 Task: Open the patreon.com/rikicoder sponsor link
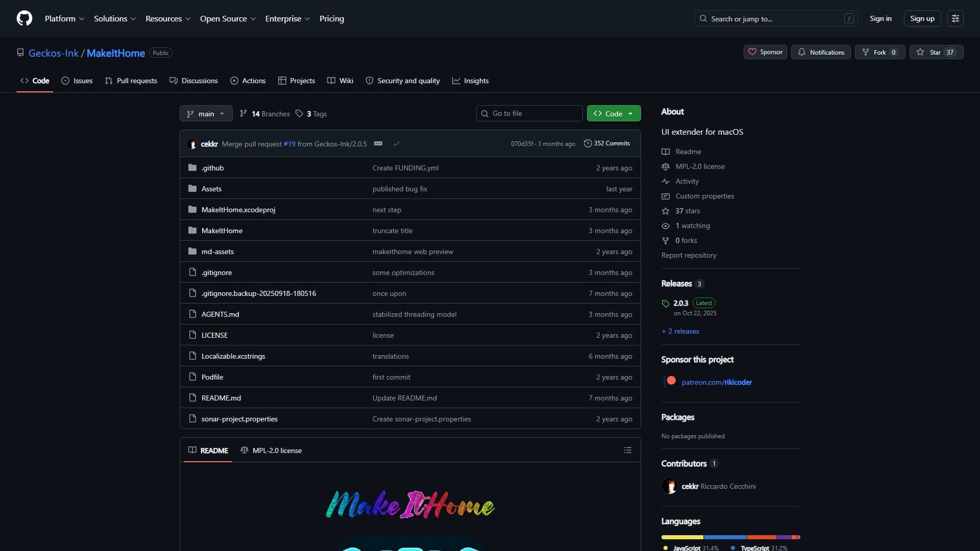point(717,382)
